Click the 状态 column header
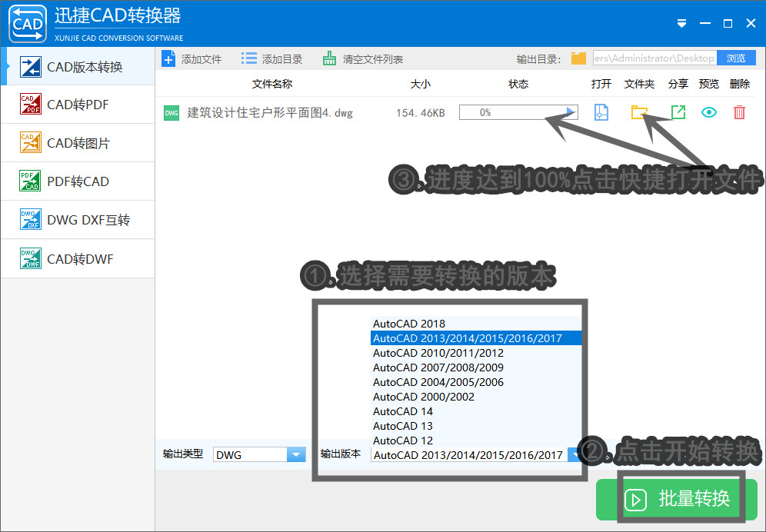Viewport: 766px width, 532px height. 518,84
